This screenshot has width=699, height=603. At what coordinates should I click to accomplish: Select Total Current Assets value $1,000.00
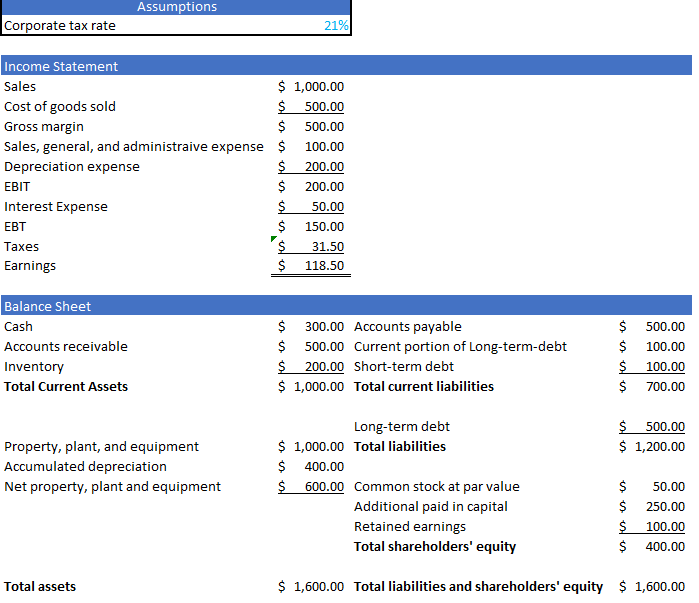311,386
